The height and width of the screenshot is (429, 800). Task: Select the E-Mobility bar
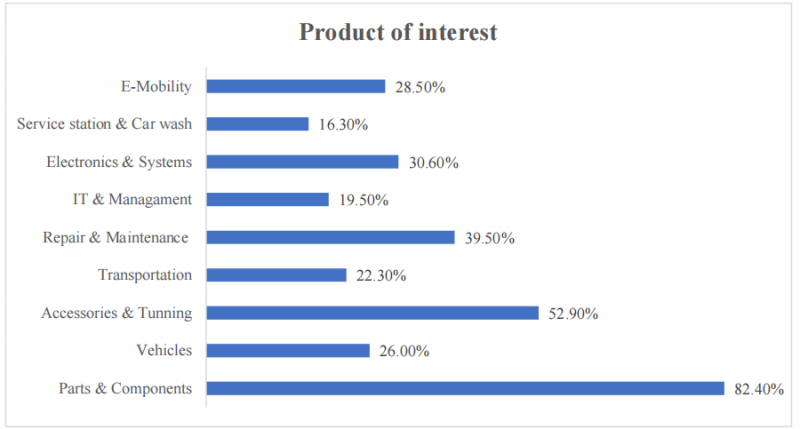click(296, 86)
